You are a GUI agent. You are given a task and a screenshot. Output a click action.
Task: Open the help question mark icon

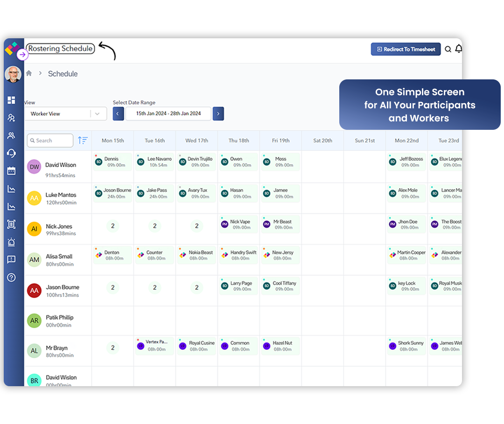tap(11, 277)
